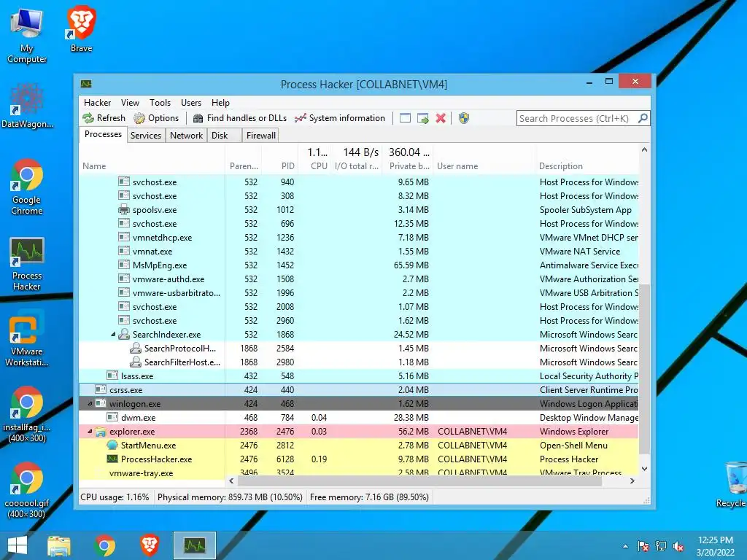
Task: Click the StartMenu.exe shell icon
Action: pos(112,446)
